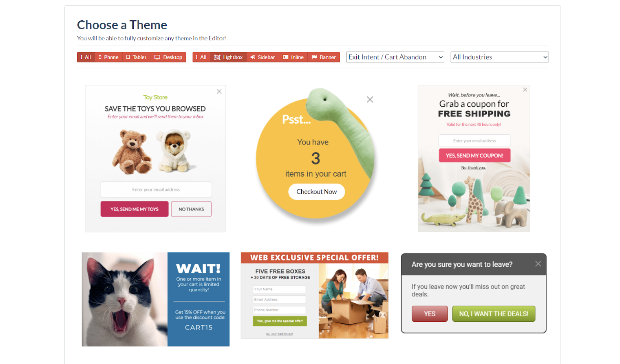Select the Sidebar theme type
This screenshot has width=620, height=364.
click(263, 57)
